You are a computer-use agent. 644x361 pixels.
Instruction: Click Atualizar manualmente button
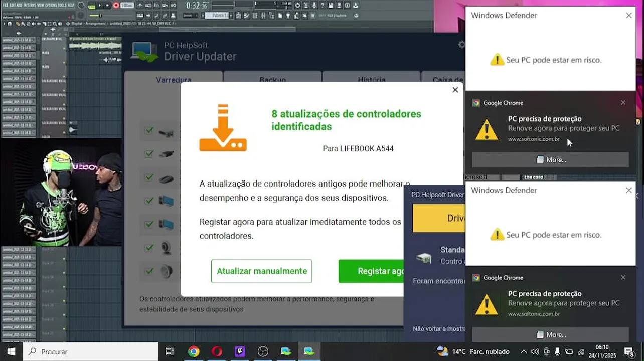click(x=261, y=271)
